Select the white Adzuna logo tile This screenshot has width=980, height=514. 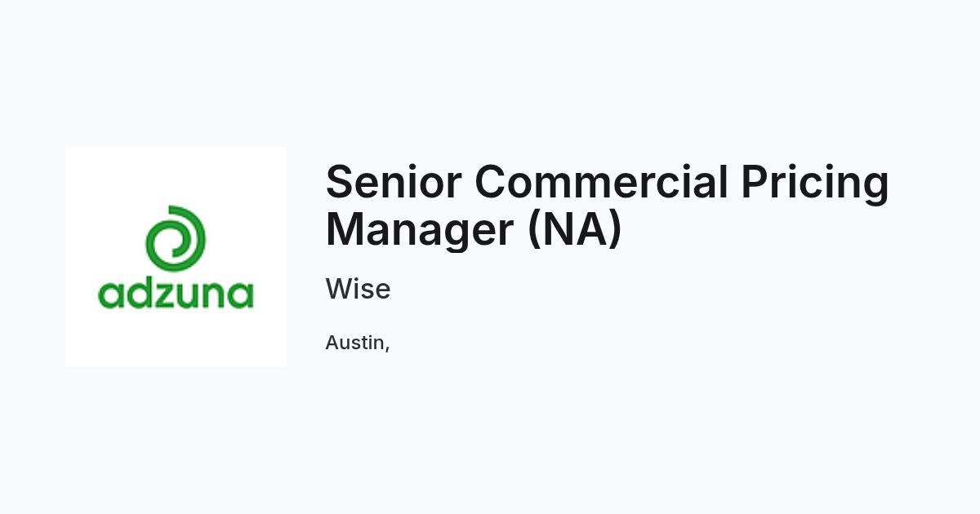(x=176, y=257)
